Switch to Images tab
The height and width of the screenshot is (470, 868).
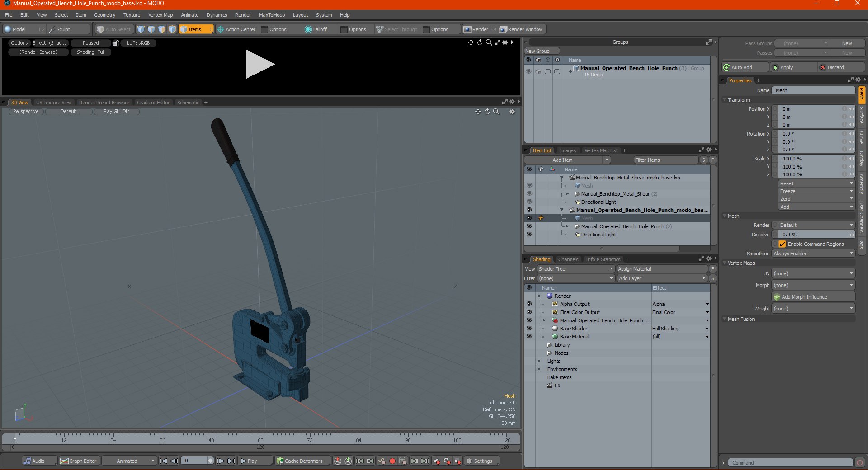pos(567,150)
